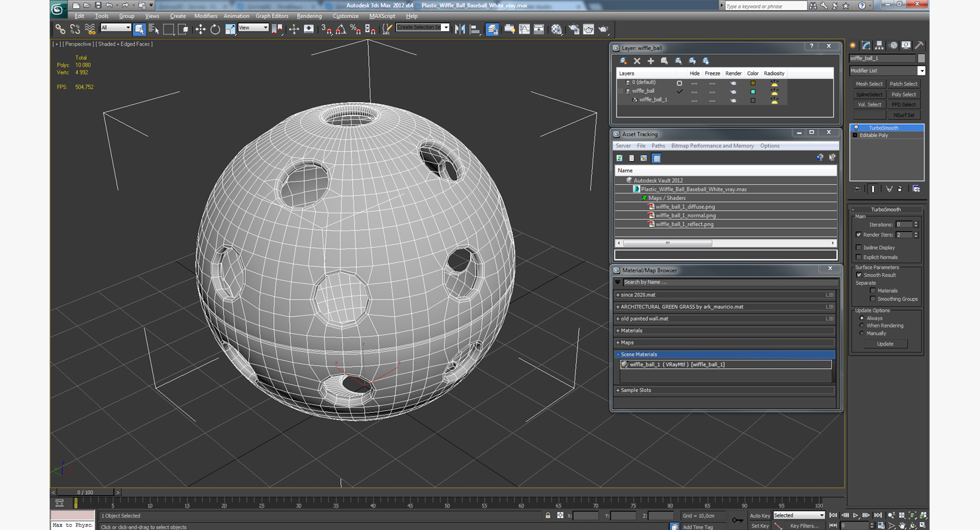Image resolution: width=980 pixels, height=530 pixels.
Task: Collapse the TurboSmooth rollout header
Action: [x=886, y=209]
